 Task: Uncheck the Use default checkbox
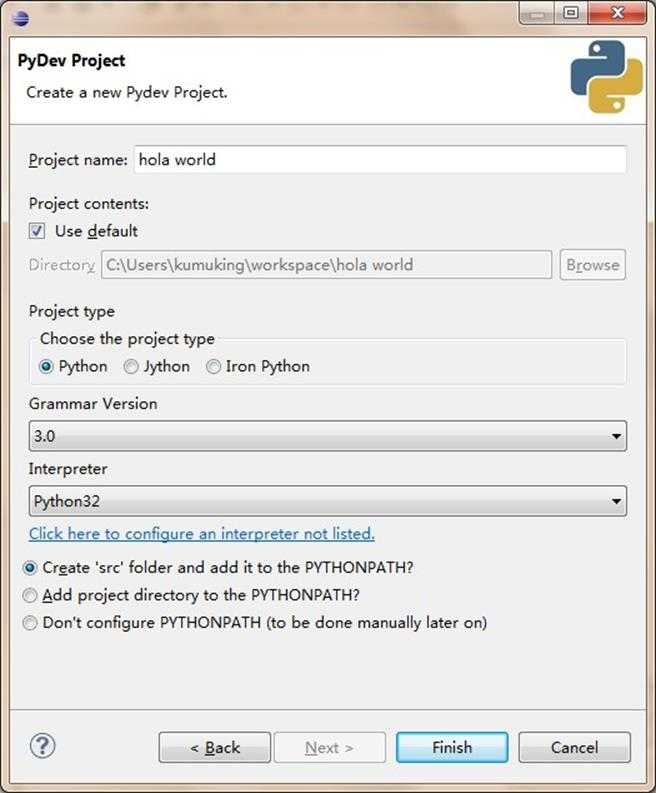click(38, 231)
